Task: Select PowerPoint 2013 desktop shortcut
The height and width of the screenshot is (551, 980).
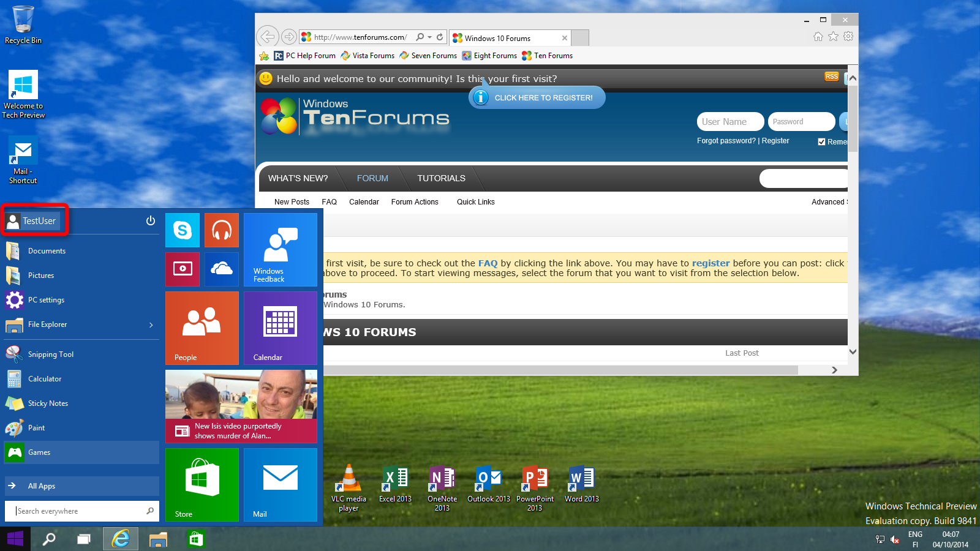Action: [535, 488]
